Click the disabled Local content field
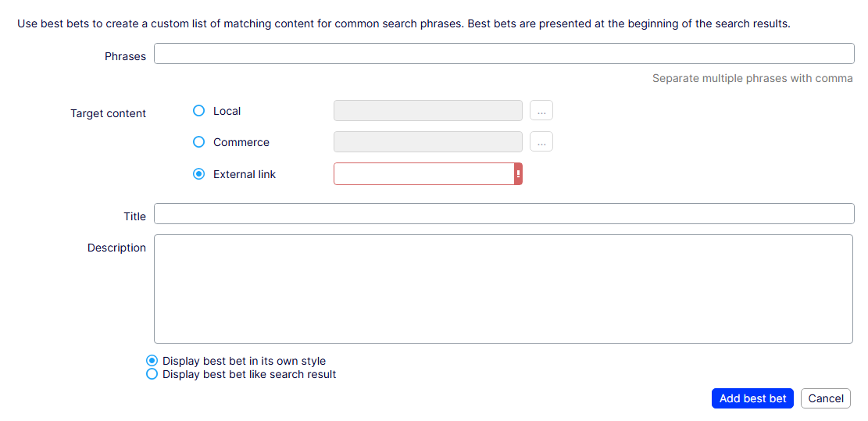868x421 pixels. click(427, 111)
